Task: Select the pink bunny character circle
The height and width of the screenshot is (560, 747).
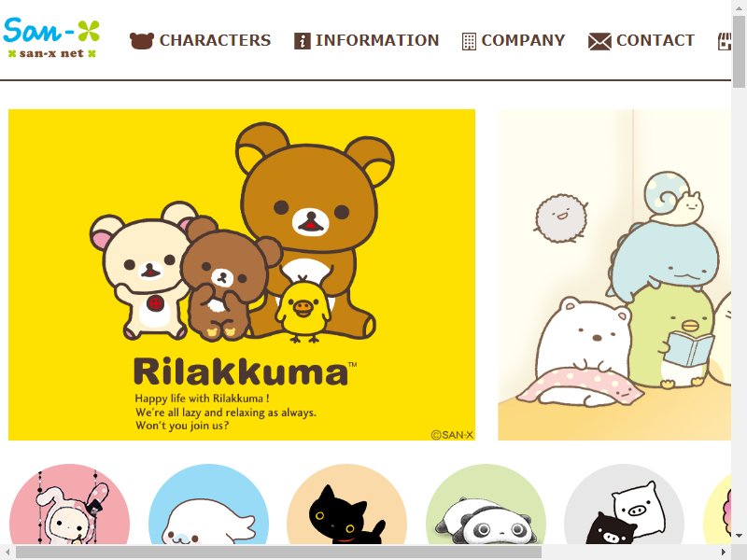Action: (69, 504)
